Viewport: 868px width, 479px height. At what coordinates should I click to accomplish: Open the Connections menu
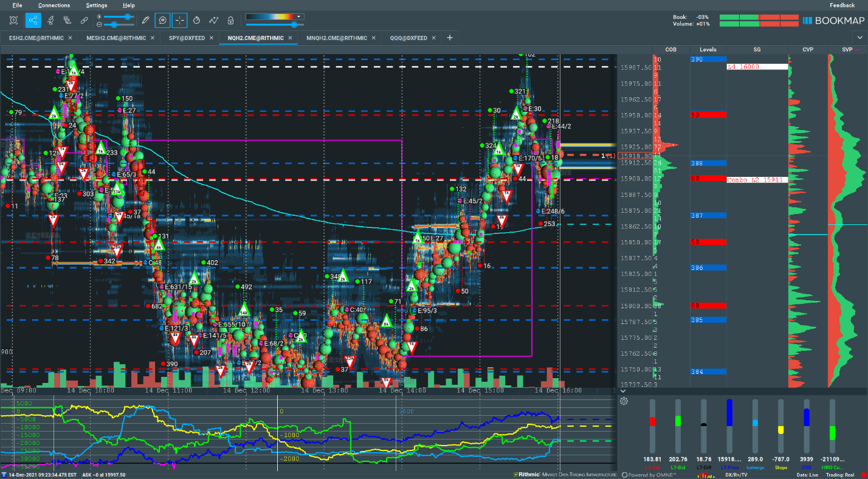pos(54,5)
